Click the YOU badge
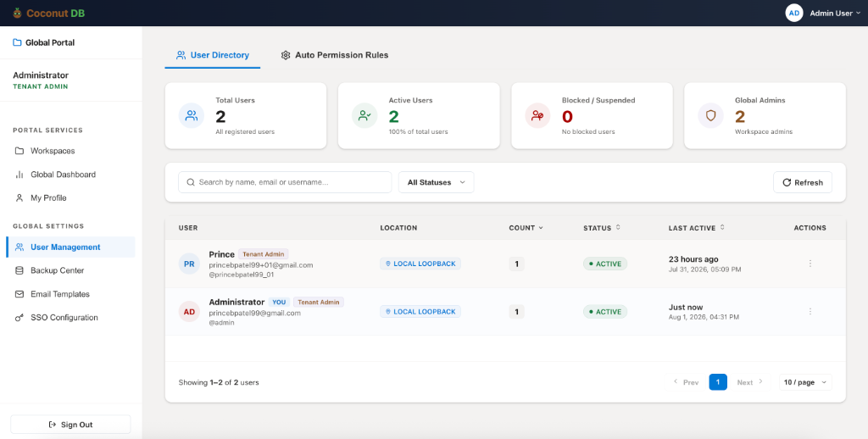Viewport: 868px width, 439px height. click(279, 303)
